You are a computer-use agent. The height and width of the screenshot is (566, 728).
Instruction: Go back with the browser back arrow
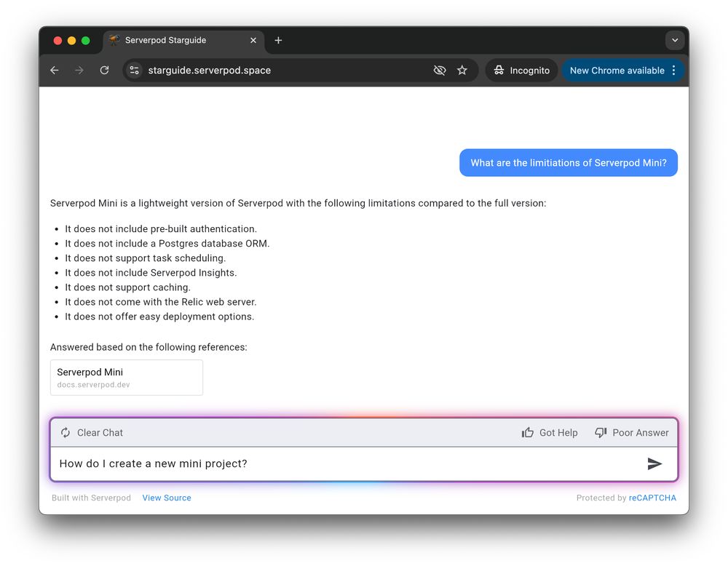pyautogui.click(x=55, y=70)
